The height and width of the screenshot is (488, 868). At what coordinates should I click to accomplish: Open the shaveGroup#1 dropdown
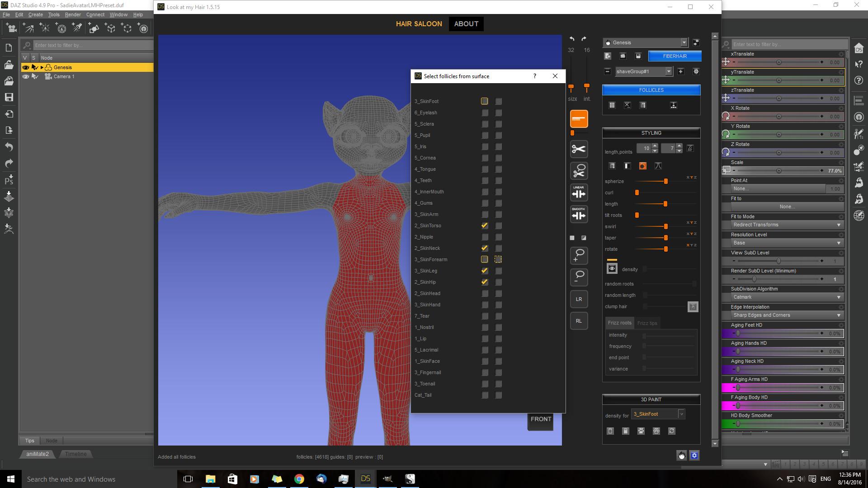coord(668,71)
